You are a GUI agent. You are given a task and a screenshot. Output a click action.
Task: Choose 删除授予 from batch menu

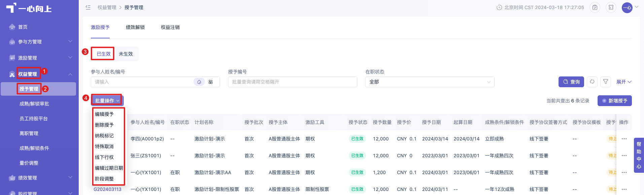(x=104, y=125)
